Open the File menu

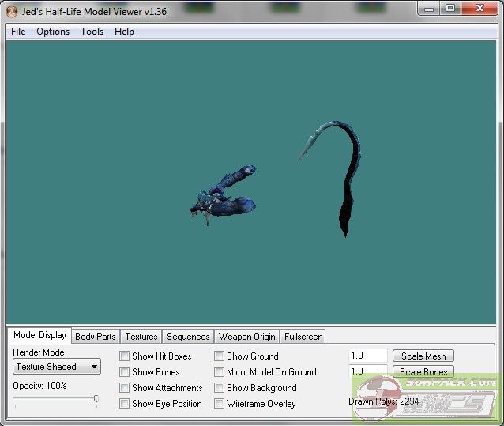coord(18,32)
